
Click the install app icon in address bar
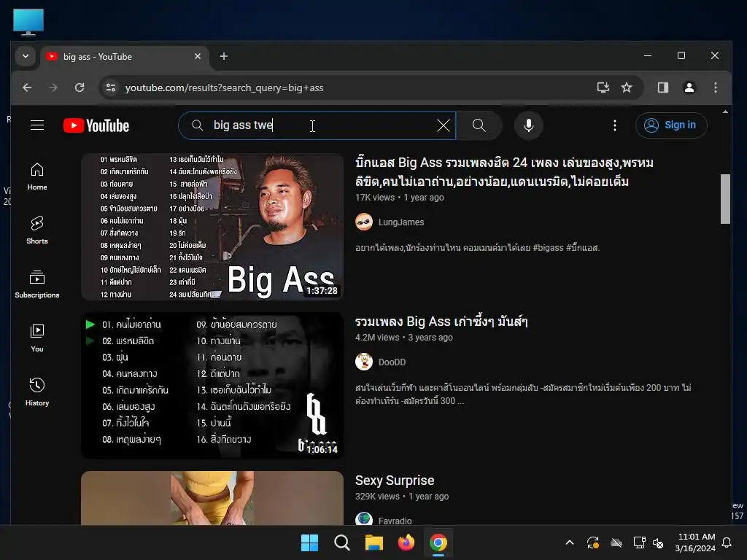point(603,87)
